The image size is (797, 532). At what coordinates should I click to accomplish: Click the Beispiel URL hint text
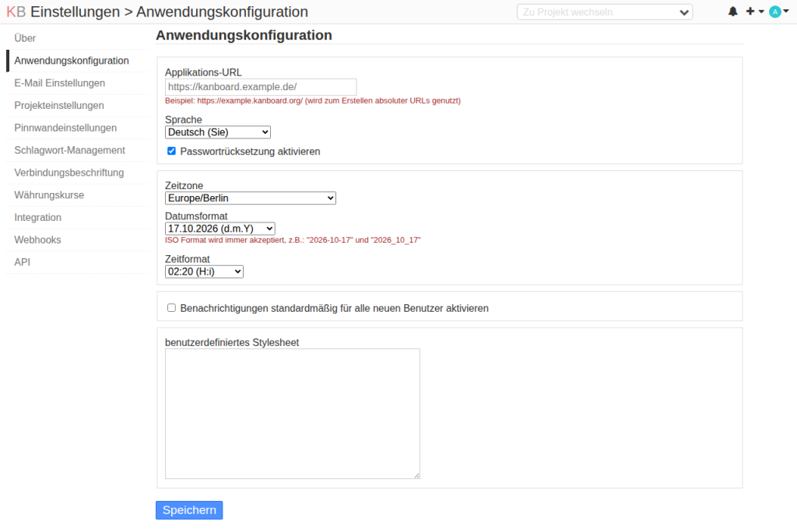click(313, 100)
